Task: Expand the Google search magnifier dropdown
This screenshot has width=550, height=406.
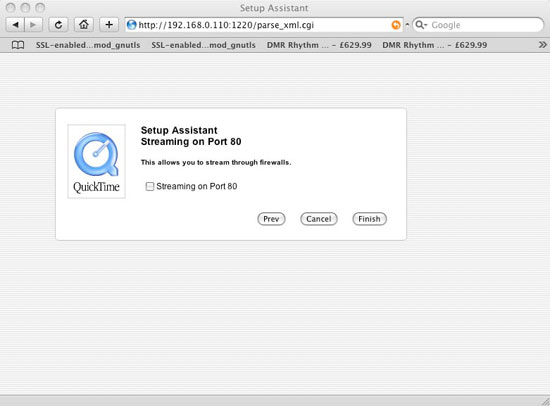Action: coord(421,25)
